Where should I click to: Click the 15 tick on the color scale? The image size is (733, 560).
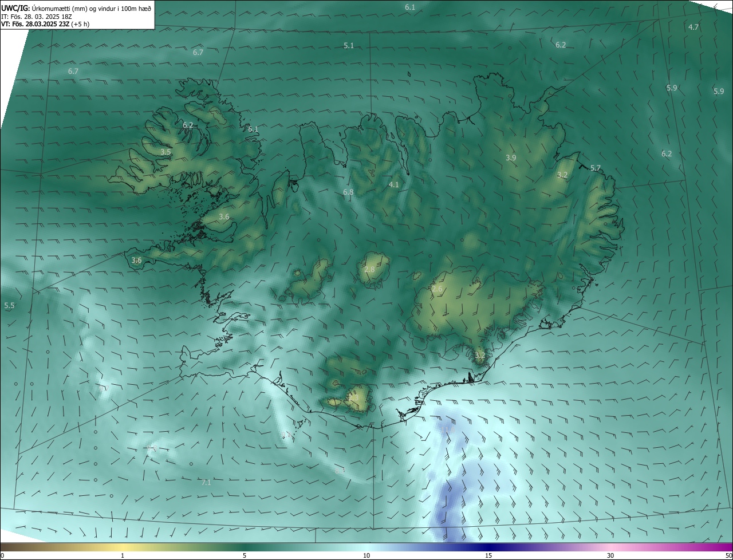point(488,555)
